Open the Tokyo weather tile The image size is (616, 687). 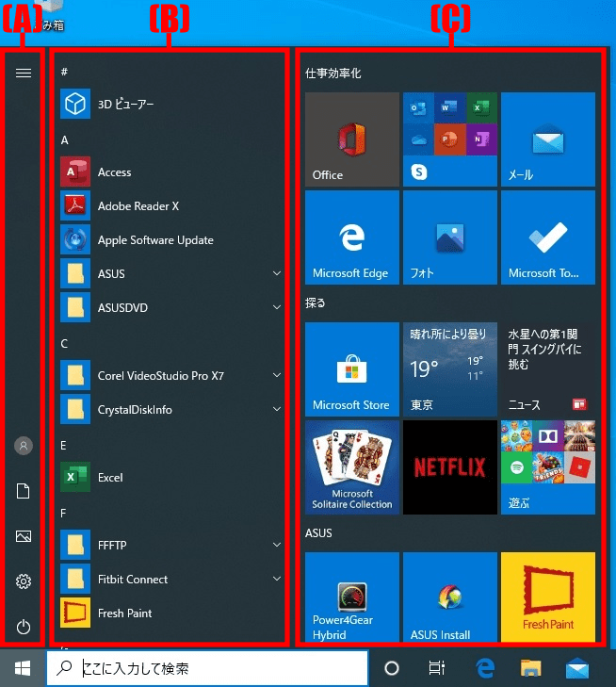click(x=450, y=369)
